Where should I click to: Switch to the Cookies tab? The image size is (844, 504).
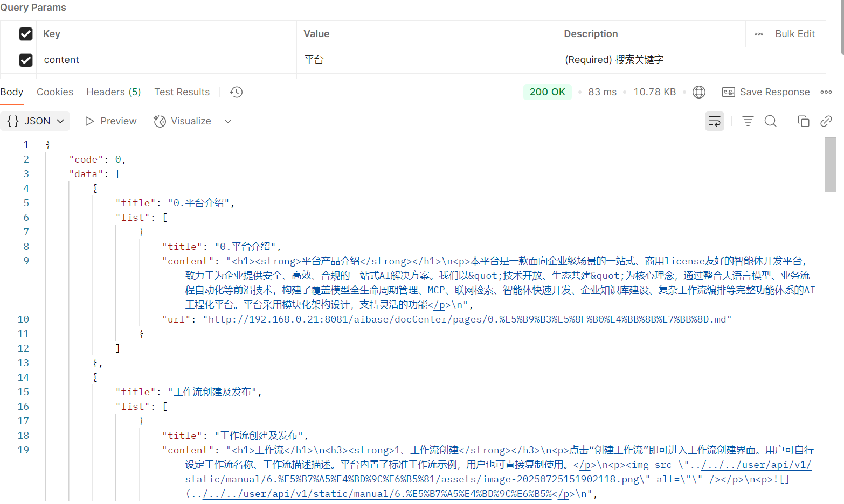point(55,92)
